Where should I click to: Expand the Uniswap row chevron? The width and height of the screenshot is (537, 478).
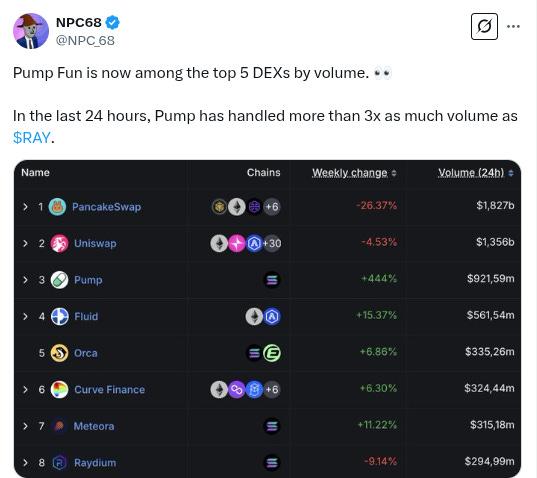[x=25, y=243]
